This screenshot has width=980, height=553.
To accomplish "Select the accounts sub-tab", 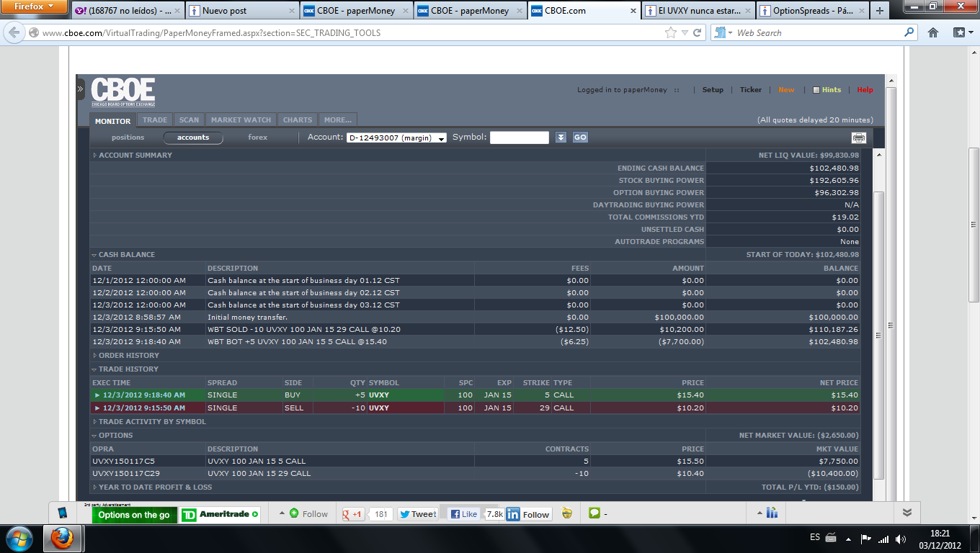I will click(193, 138).
